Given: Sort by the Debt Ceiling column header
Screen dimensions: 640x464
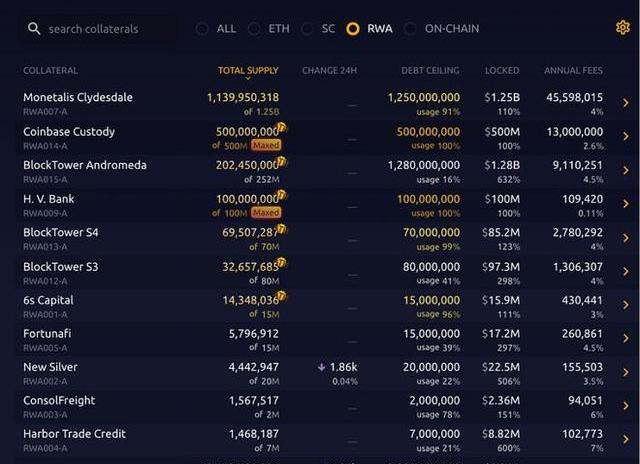Looking at the screenshot, I should (x=430, y=71).
